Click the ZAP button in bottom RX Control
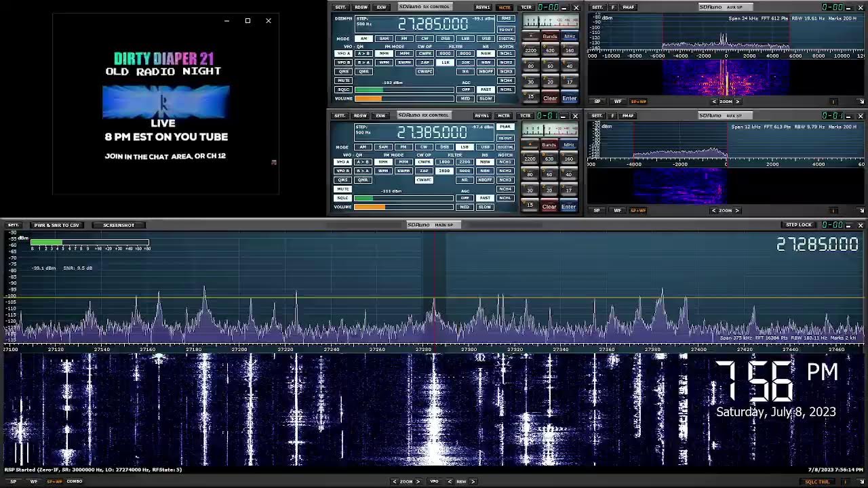The width and height of the screenshot is (868, 488). click(x=424, y=171)
